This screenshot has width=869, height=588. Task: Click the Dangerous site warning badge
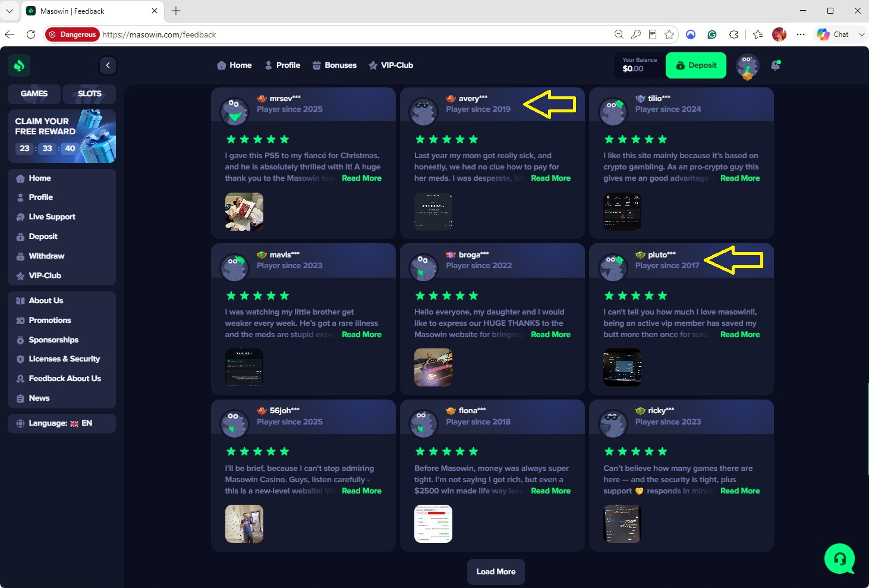pos(73,34)
